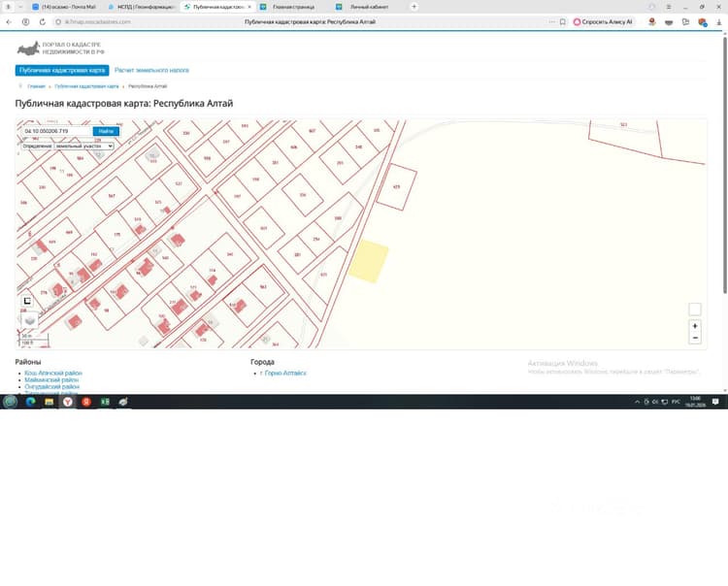Image resolution: width=728 pixels, height=586 pixels.
Task: Open the Майминский район link
Action: [51, 380]
